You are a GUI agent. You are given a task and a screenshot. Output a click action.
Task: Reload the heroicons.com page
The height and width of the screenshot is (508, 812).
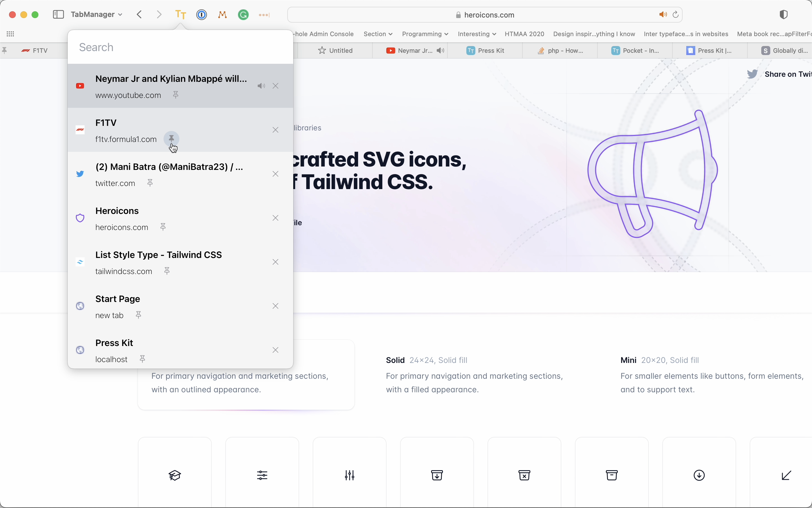point(676,14)
